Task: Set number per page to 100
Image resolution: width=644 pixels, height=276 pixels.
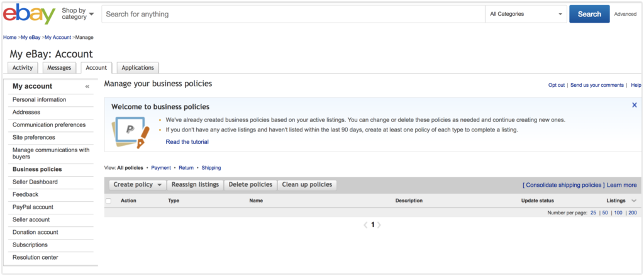Action: click(x=618, y=213)
